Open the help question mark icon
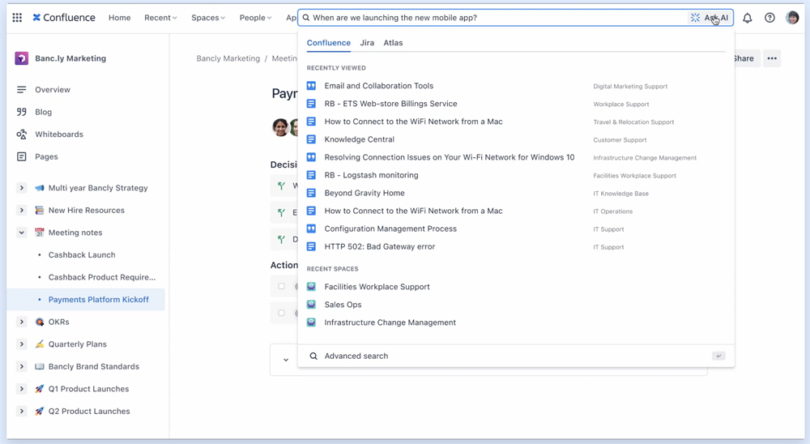This screenshot has width=810, height=444. [769, 18]
